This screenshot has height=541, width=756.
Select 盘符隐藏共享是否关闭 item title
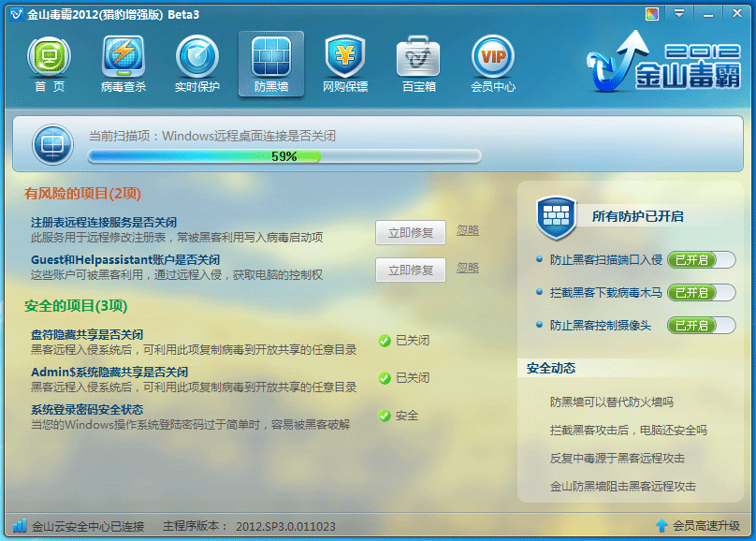click(x=87, y=335)
